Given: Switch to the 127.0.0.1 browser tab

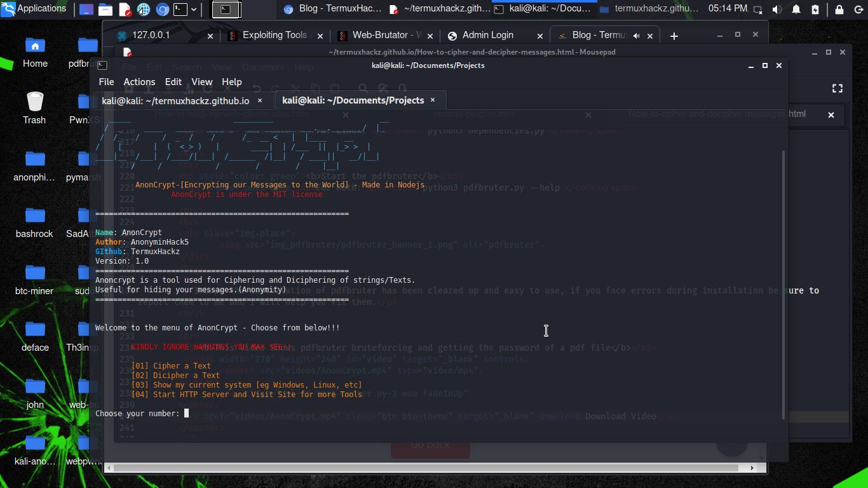Looking at the screenshot, I should pyautogui.click(x=165, y=36).
